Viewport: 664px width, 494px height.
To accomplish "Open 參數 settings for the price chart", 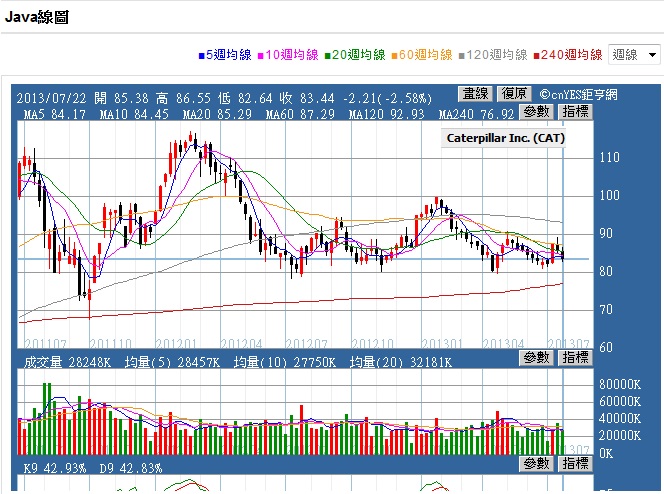I will tap(536, 112).
